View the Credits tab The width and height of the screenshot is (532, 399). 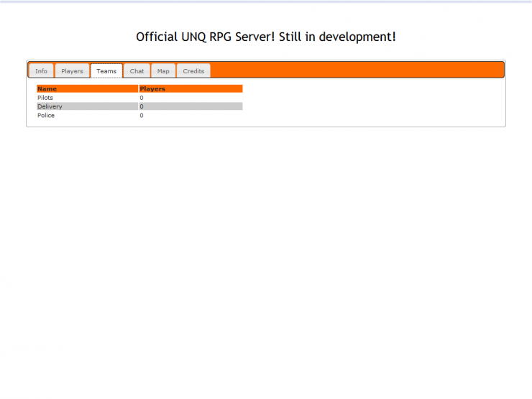click(193, 71)
